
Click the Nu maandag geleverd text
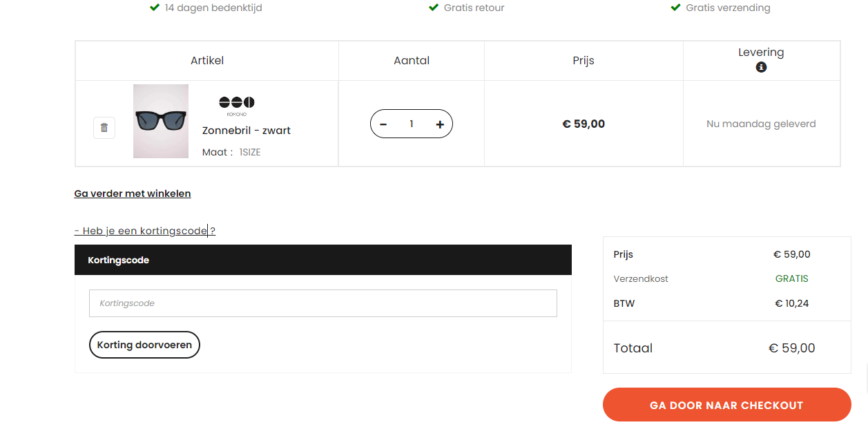761,124
